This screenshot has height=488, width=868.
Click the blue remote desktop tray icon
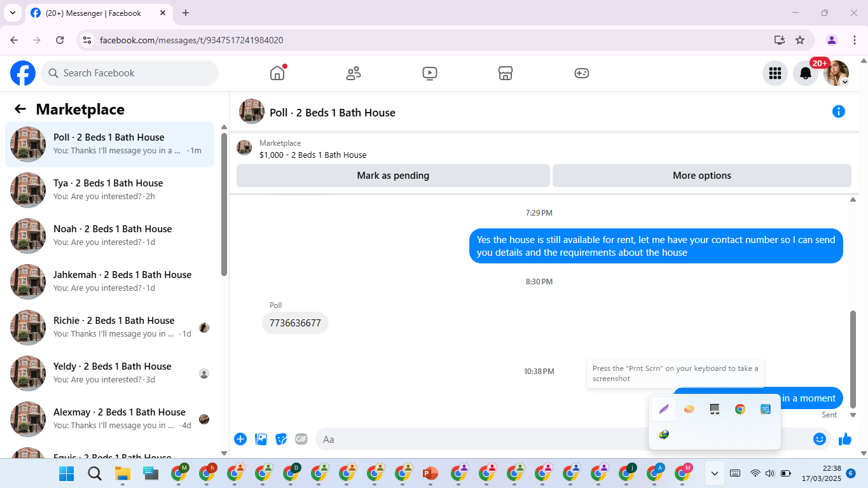(766, 409)
